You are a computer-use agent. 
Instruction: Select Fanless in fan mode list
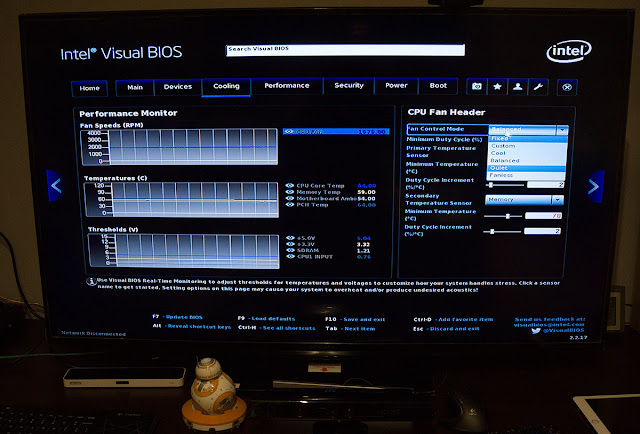527,175
